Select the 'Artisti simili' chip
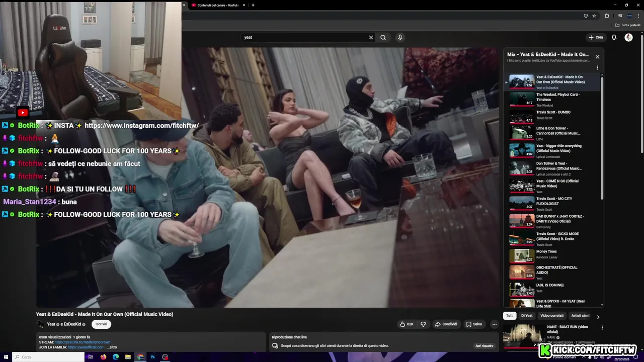 coord(581,316)
